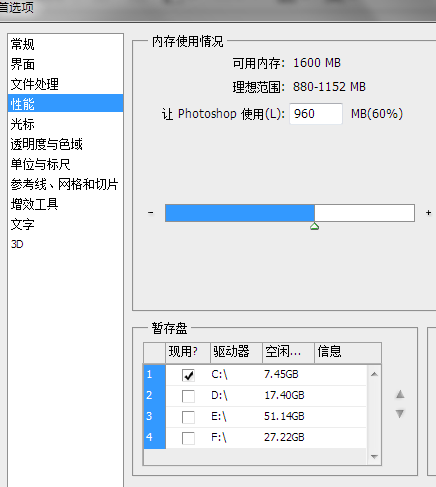The width and height of the screenshot is (436, 487).
Task: Select the highlighted 性能 category
Action: coord(66,103)
